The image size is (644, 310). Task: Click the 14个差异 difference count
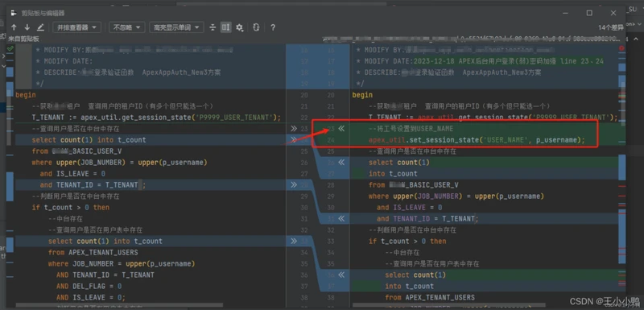(611, 28)
